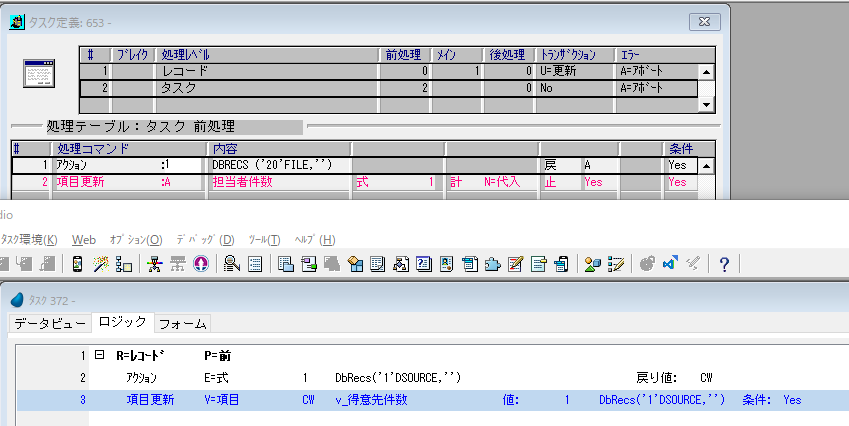The width and height of the screenshot is (849, 426).
Task: Collapse the R=レコード tree node
Action: (x=99, y=356)
